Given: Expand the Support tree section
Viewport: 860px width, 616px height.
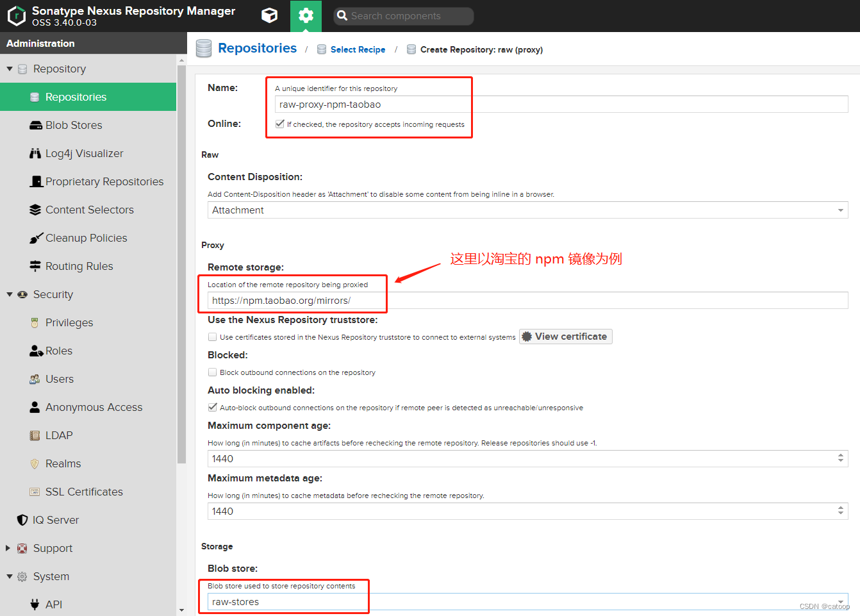Looking at the screenshot, I should (x=8, y=548).
